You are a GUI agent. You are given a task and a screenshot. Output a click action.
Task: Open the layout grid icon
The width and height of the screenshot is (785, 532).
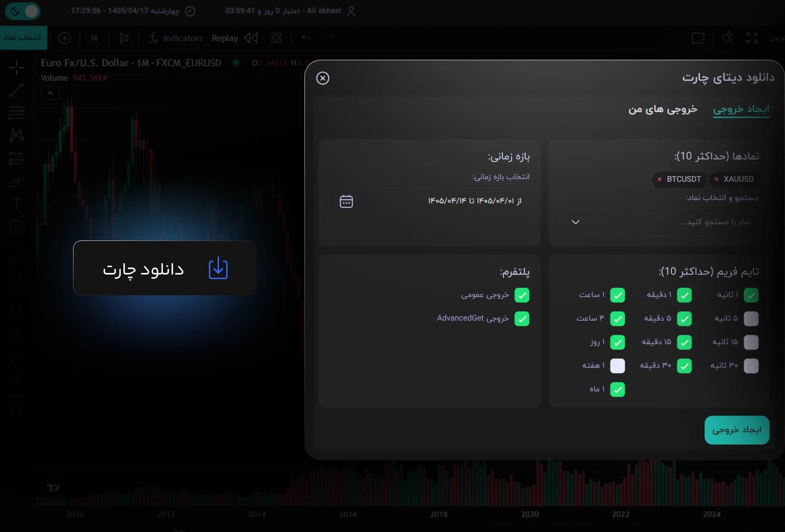pos(277,38)
